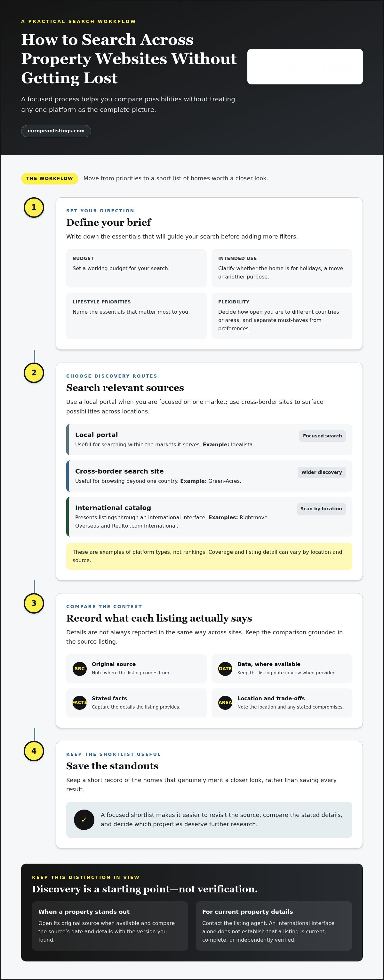
Task: Select the For current property details card
Action: point(274,926)
